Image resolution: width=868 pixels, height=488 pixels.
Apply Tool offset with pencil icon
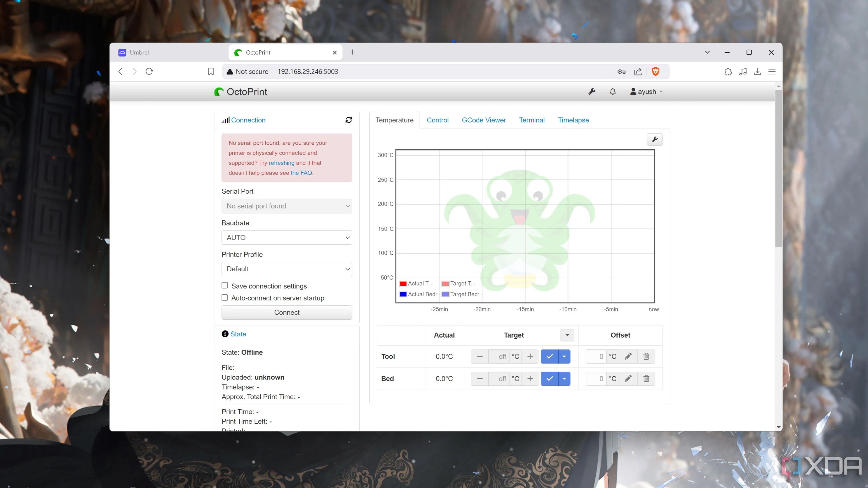coord(628,356)
